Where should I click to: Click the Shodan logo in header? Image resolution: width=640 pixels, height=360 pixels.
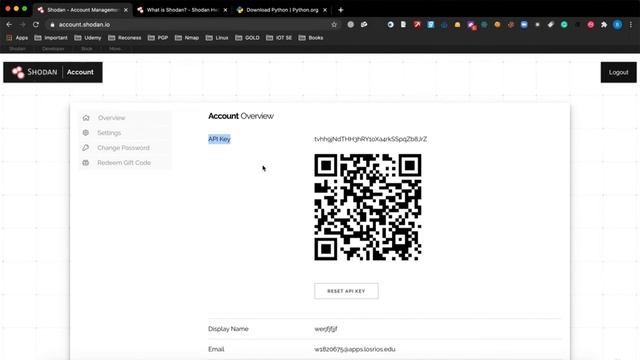(34, 72)
